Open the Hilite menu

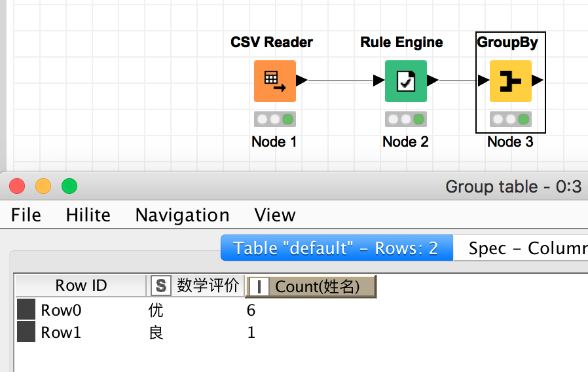(x=88, y=215)
